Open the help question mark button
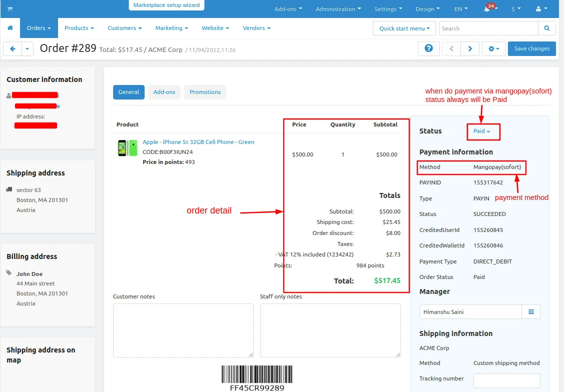Screen dimensions: 564x392 click(428, 48)
